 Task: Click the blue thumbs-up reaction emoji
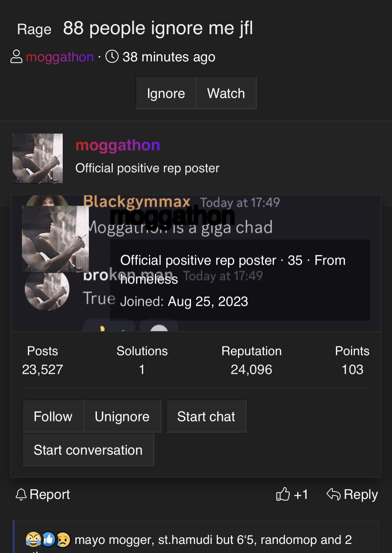click(x=48, y=539)
